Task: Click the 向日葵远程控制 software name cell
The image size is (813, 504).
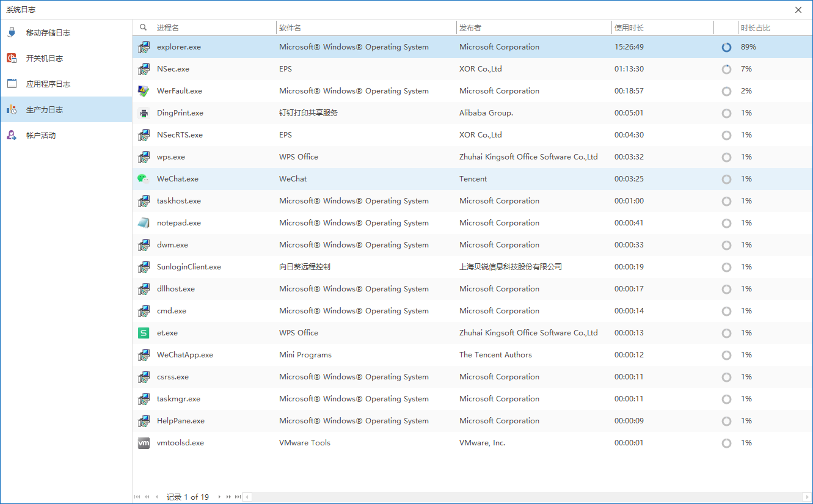Action: [305, 267]
